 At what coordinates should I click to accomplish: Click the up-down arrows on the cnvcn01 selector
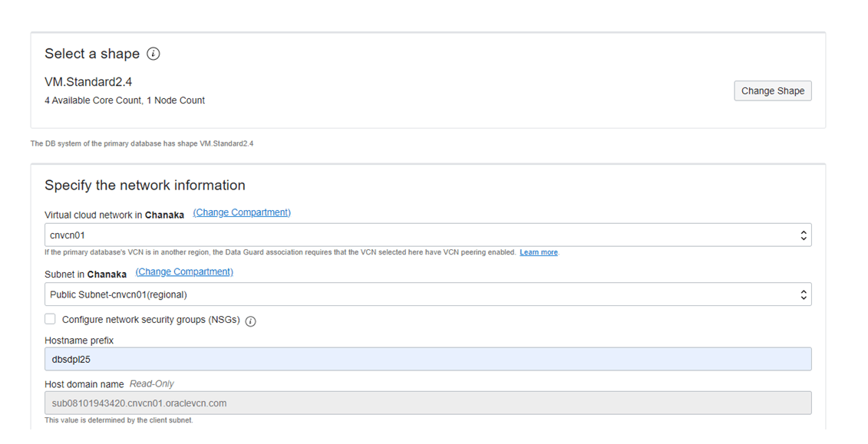pos(803,235)
